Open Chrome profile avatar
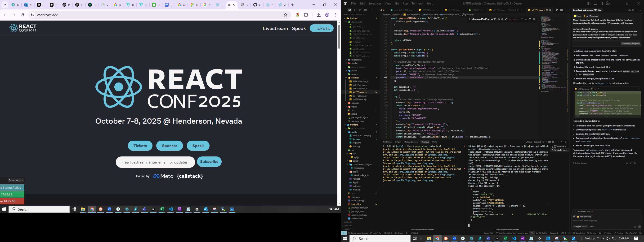The image size is (644, 242). tap(327, 15)
